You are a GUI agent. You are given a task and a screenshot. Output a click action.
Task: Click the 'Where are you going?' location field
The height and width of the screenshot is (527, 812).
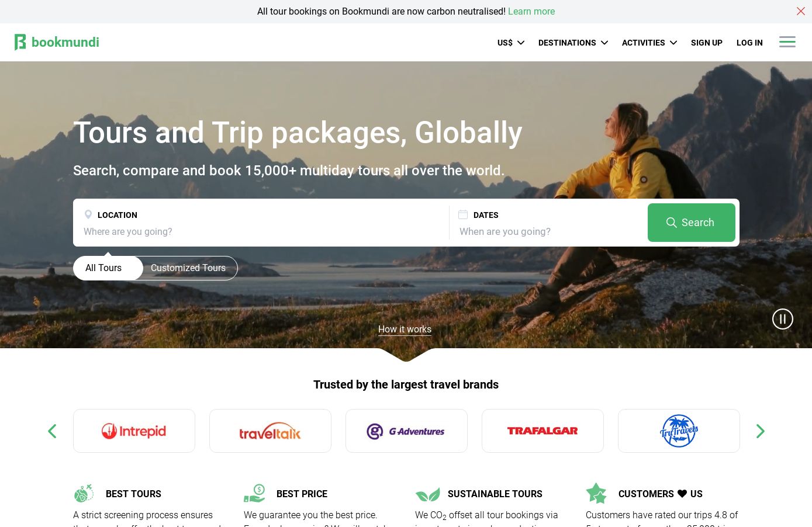point(261,231)
